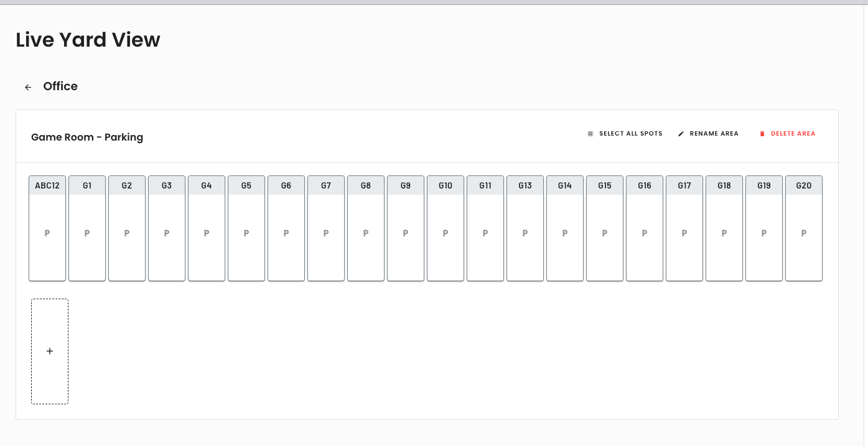Select parking spot G16
868x446 pixels.
(645, 228)
